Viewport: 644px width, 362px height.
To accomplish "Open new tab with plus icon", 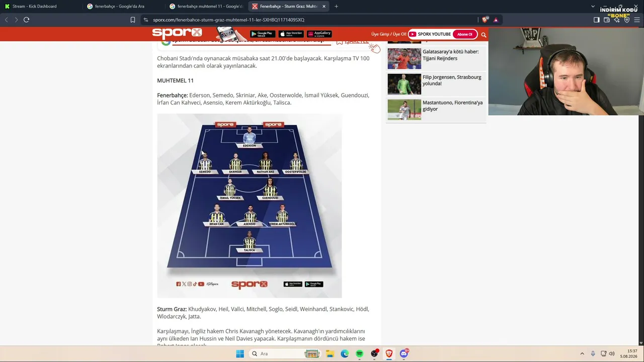I will coord(336,7).
